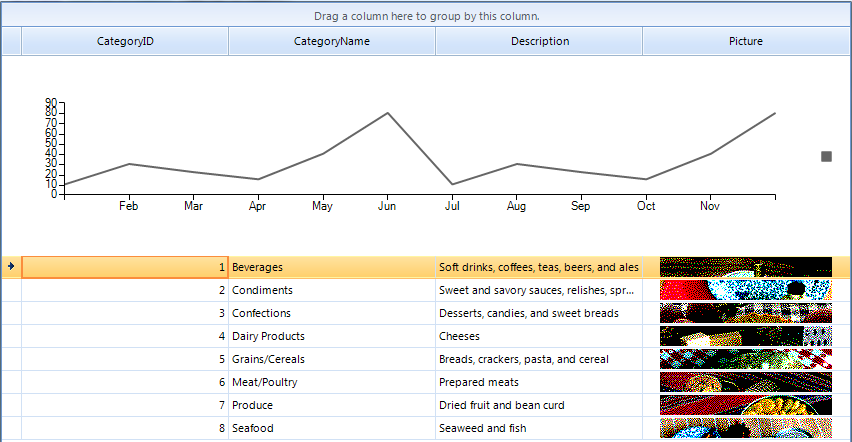852x442 pixels.
Task: Open the Beverages picture thumbnail
Action: 745,267
